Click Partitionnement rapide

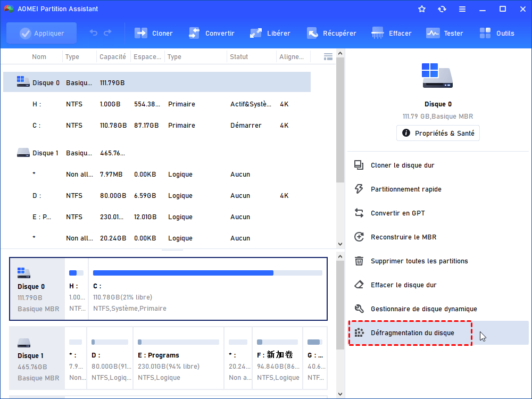[x=406, y=189]
